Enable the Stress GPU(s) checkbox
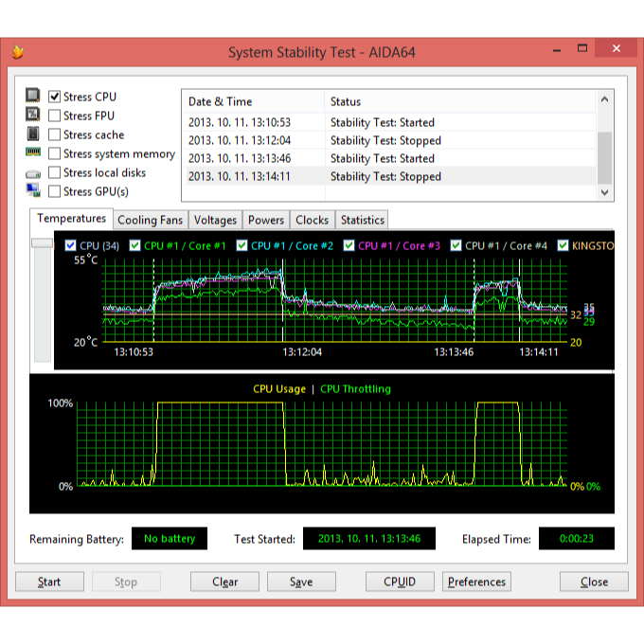This screenshot has height=644, width=644. (x=54, y=191)
